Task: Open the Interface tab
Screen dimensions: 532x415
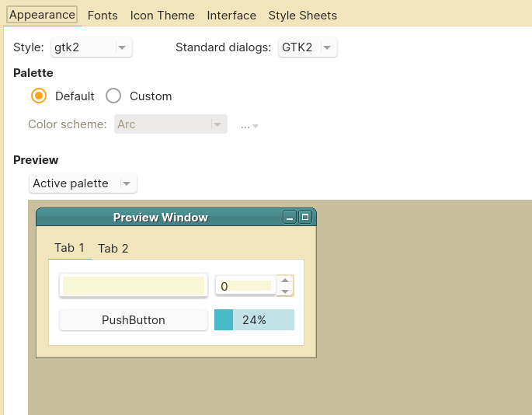Action: coord(231,15)
